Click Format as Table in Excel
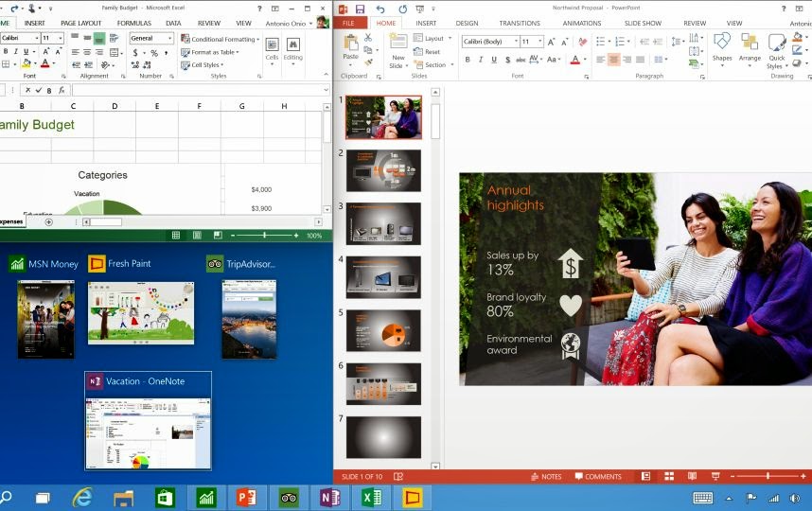 pyautogui.click(x=210, y=52)
